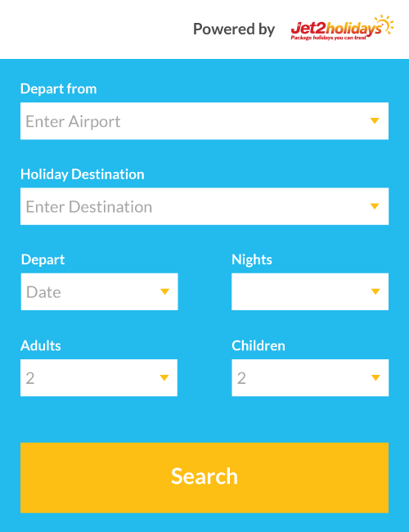Viewport: 409px width, 532px height.
Task: Click the yellow arrow in Enter Destination field
Action: (375, 206)
